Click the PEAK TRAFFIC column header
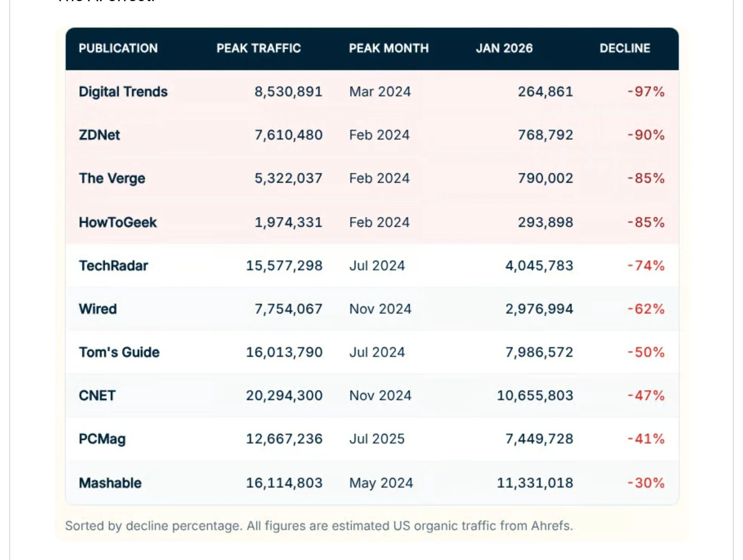The image size is (743, 560). (259, 48)
